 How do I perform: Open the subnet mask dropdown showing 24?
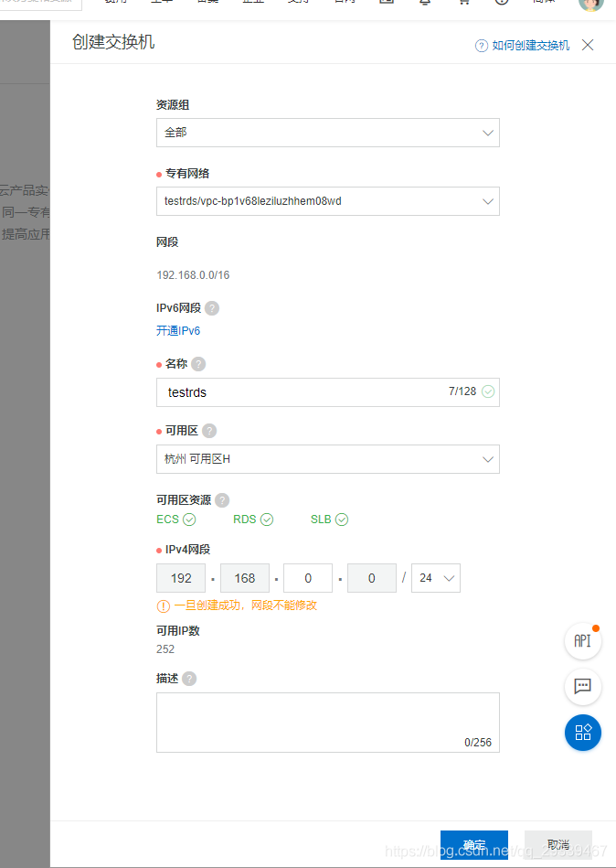pyautogui.click(x=436, y=578)
